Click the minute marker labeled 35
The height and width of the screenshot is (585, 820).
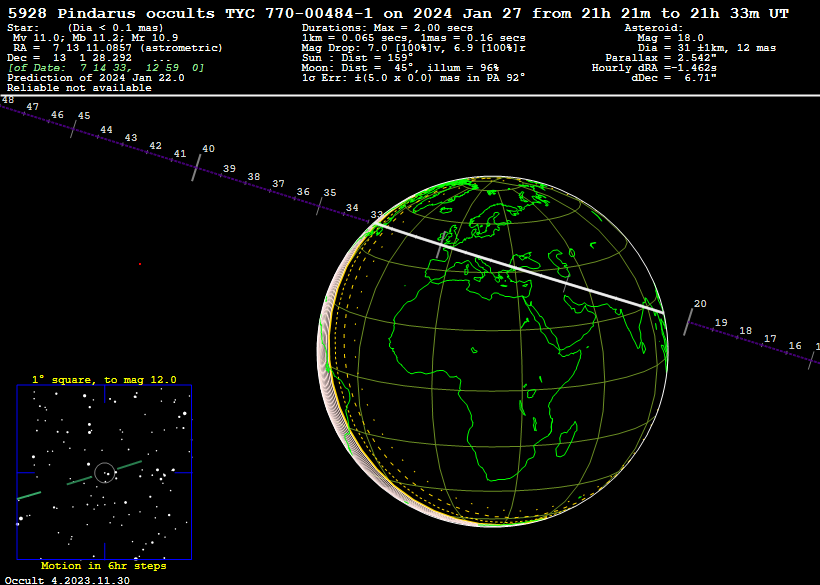point(329,192)
